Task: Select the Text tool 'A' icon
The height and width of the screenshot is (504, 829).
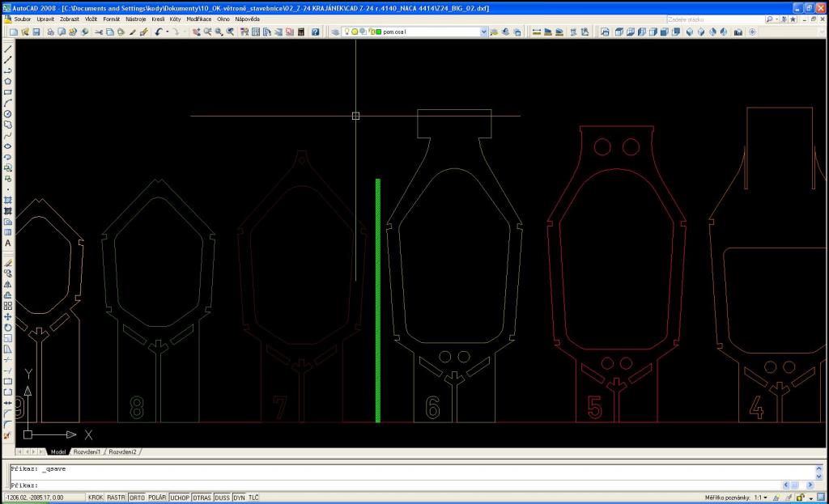Action: tap(8, 243)
